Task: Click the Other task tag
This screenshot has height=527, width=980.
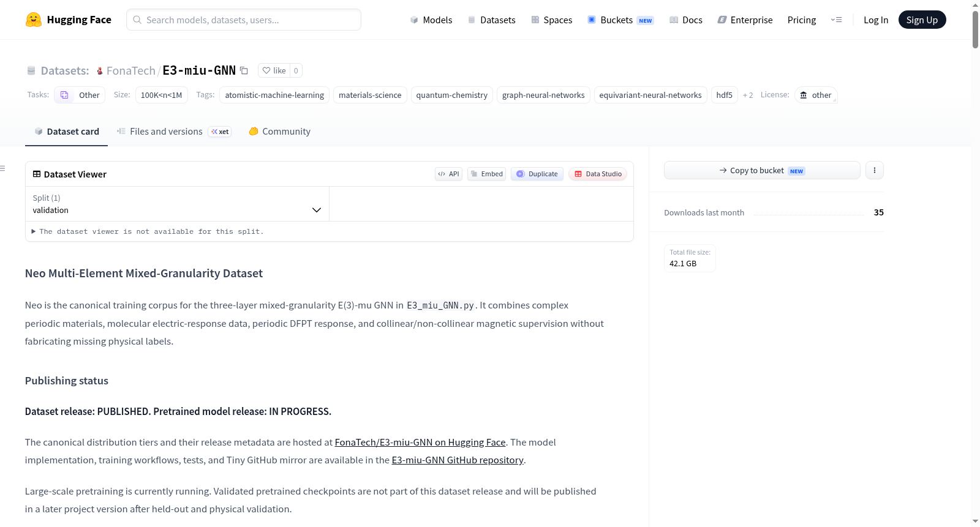Action: pyautogui.click(x=80, y=95)
